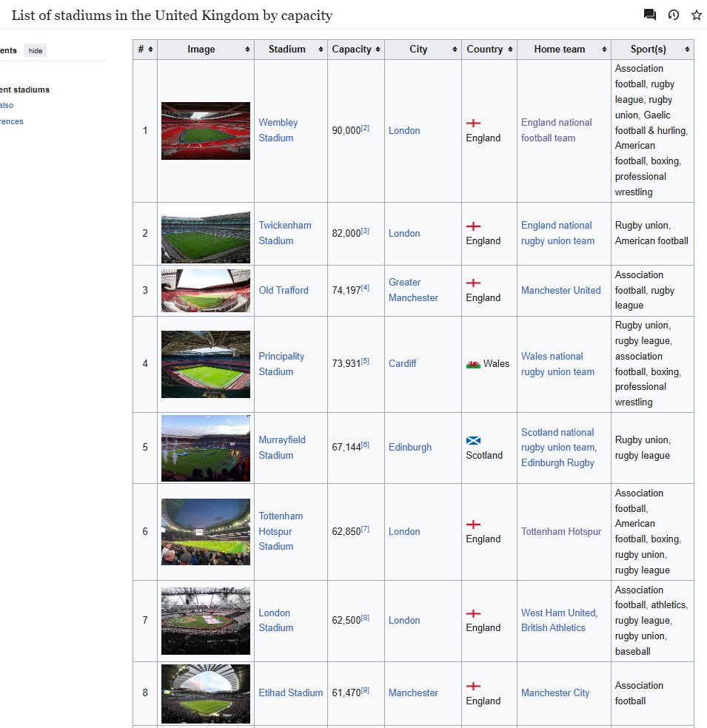Open the Etihad Stadium link
The image size is (707, 728).
(290, 692)
